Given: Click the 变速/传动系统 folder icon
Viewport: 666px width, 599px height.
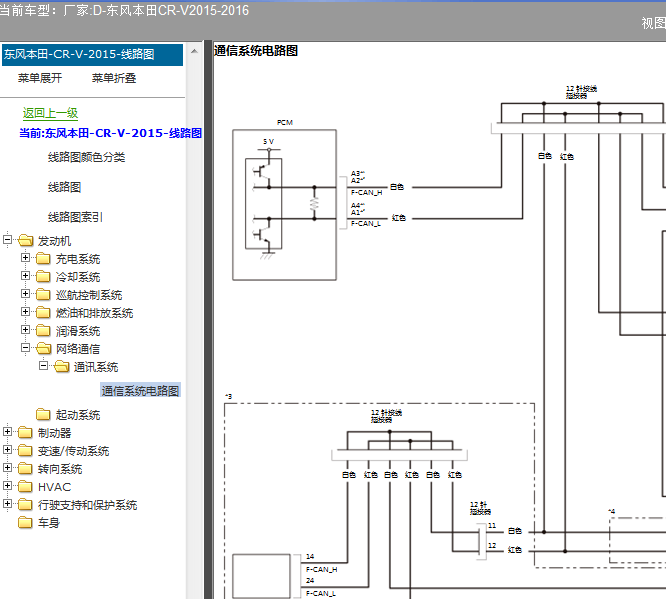Looking at the screenshot, I should 25,450.
